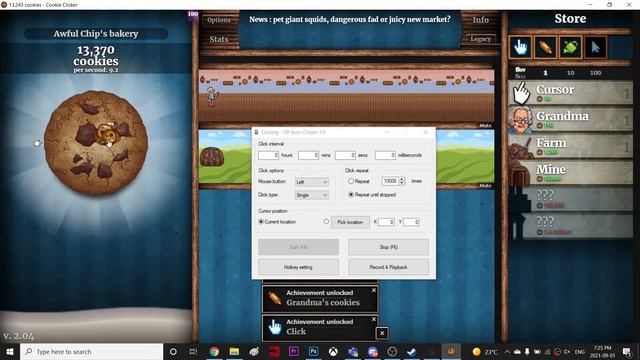
Task: Mute the farm building row
Action: (485, 186)
